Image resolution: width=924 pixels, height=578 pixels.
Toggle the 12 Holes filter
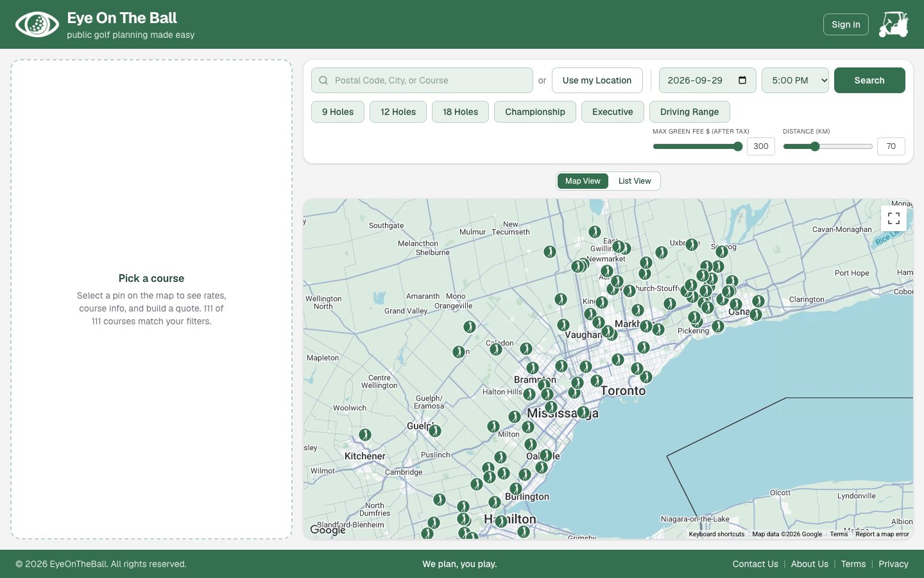[x=398, y=112]
